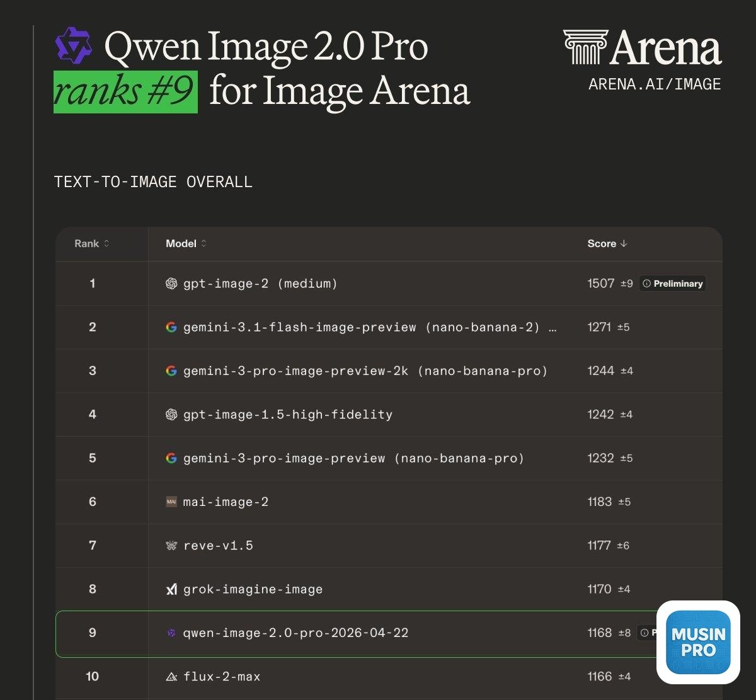Click the Google icon beside gemini-3.1-flash-image-preview

coord(171,327)
